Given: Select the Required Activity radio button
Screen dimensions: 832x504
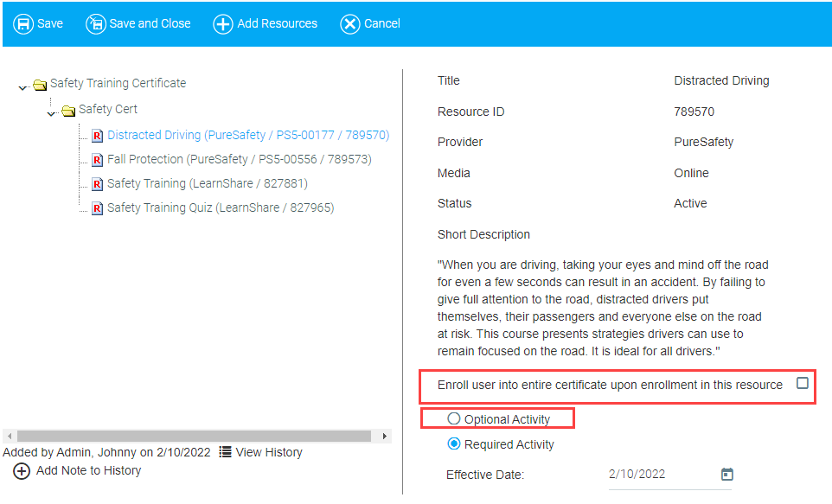Looking at the screenshot, I should [454, 444].
